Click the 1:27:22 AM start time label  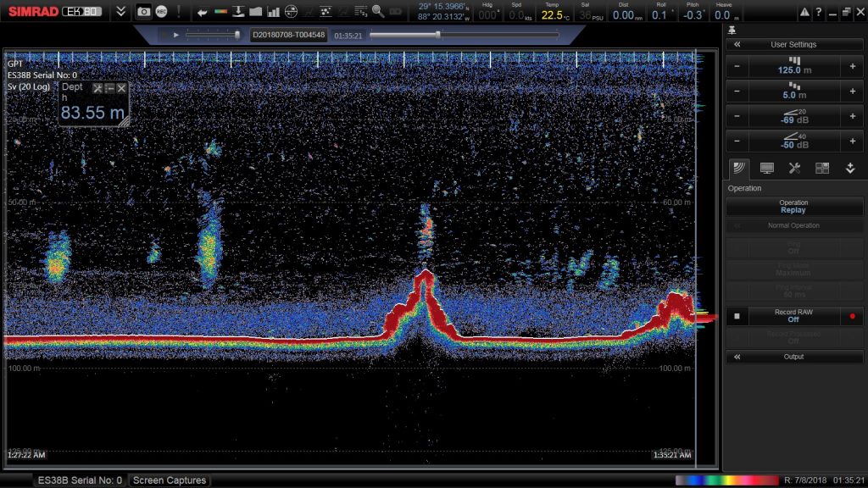[x=26, y=455]
